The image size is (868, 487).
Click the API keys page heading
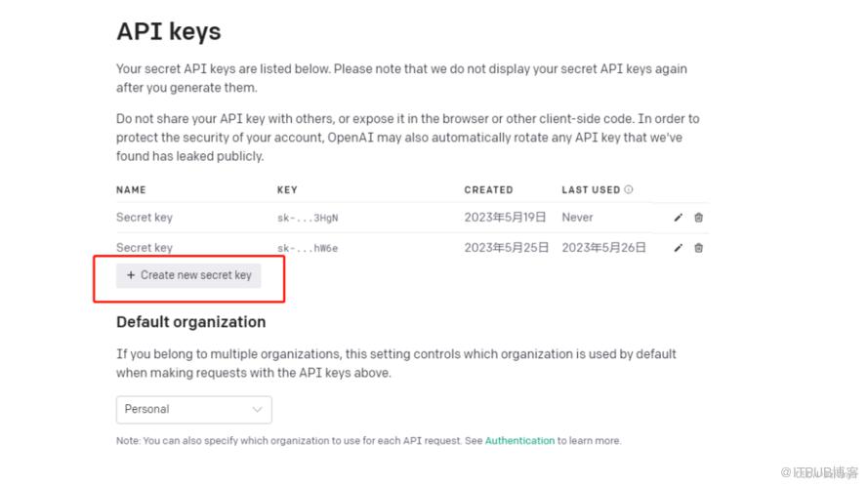(169, 31)
